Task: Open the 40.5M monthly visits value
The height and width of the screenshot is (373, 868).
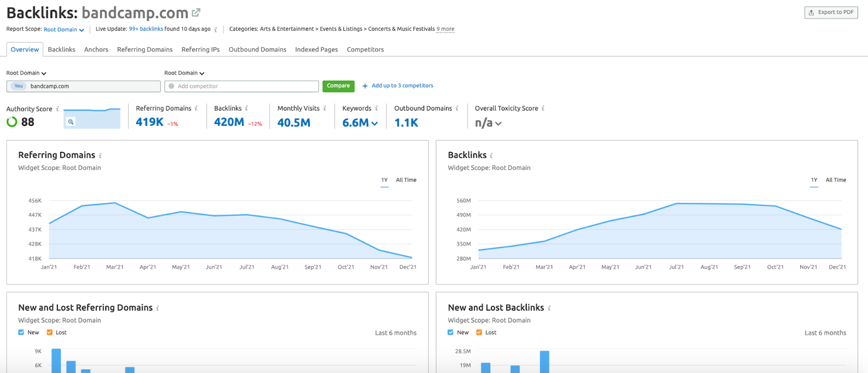Action: click(x=294, y=123)
